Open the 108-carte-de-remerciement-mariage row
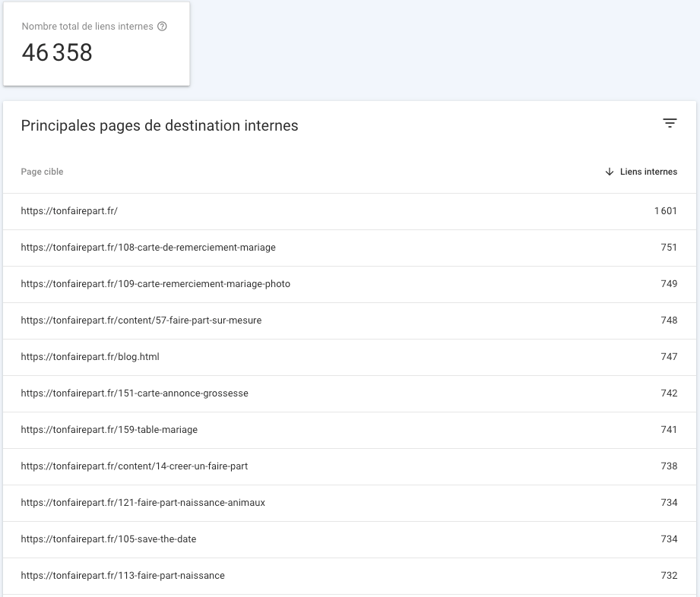This screenshot has width=700, height=597. click(350, 248)
